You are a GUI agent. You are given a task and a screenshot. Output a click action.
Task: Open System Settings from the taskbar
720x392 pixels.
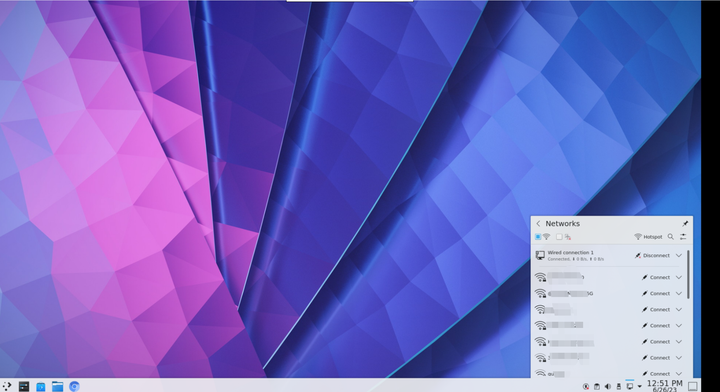coord(24,386)
